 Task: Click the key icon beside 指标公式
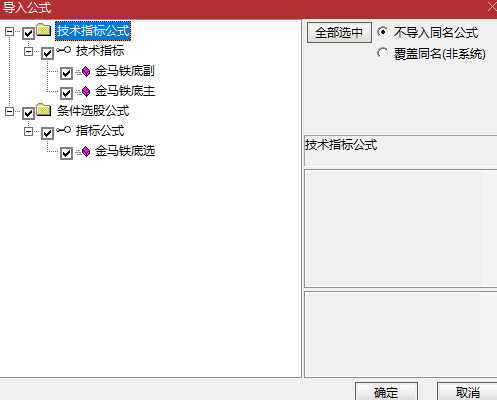coord(63,130)
